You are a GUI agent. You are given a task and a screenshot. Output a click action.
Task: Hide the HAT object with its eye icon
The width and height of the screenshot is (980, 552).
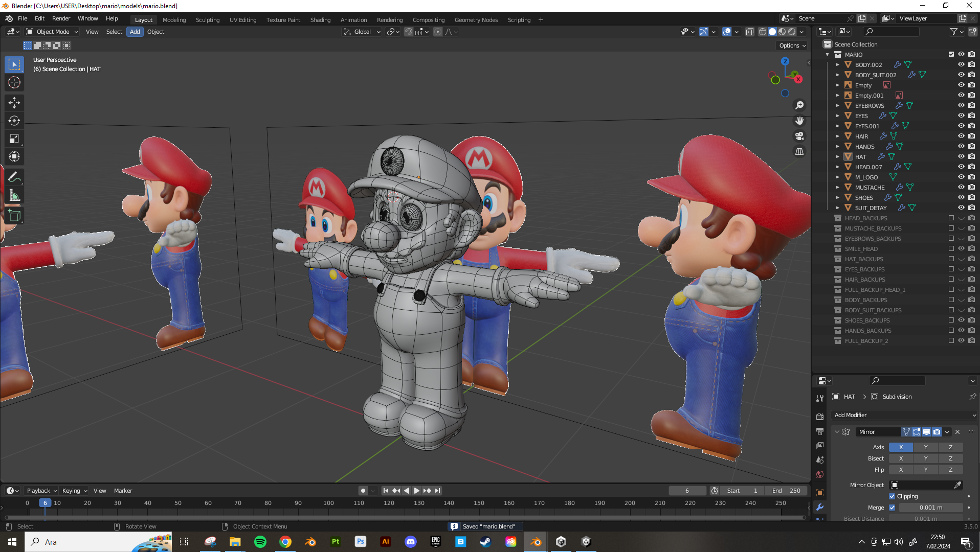point(961,156)
